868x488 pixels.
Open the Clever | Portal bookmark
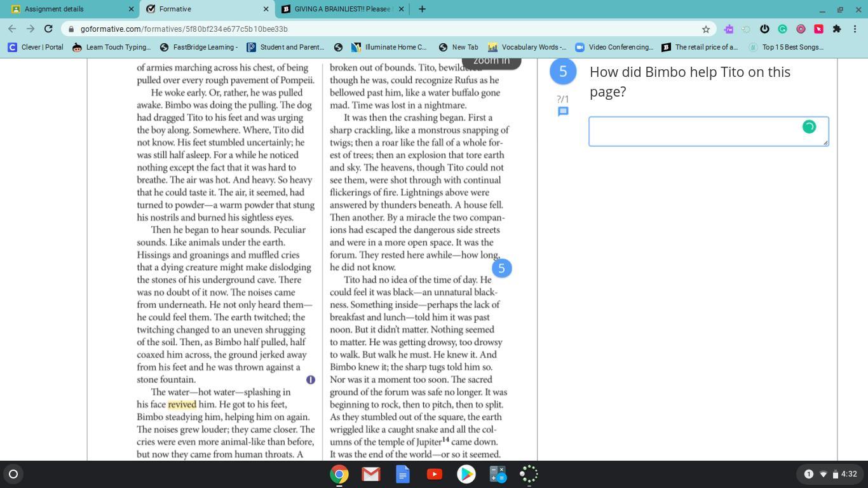pos(36,47)
